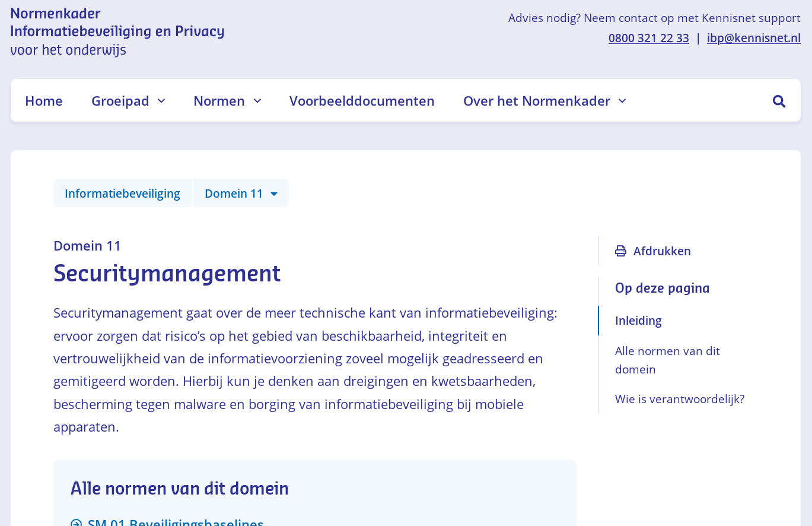The image size is (812, 526).
Task: Jump to Alle normen van dit domein anchor
Action: click(x=667, y=360)
